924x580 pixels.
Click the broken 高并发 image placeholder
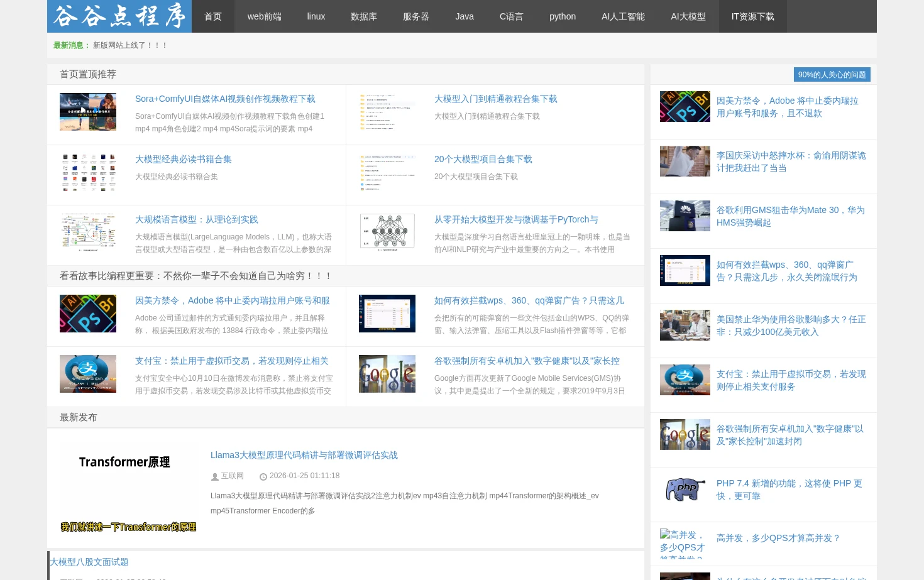click(x=685, y=544)
